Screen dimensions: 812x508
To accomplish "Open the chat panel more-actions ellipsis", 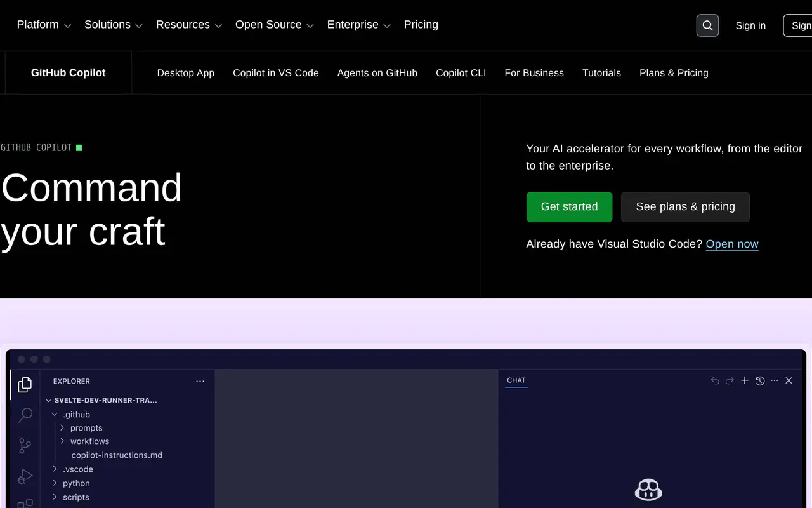I will coord(774,380).
